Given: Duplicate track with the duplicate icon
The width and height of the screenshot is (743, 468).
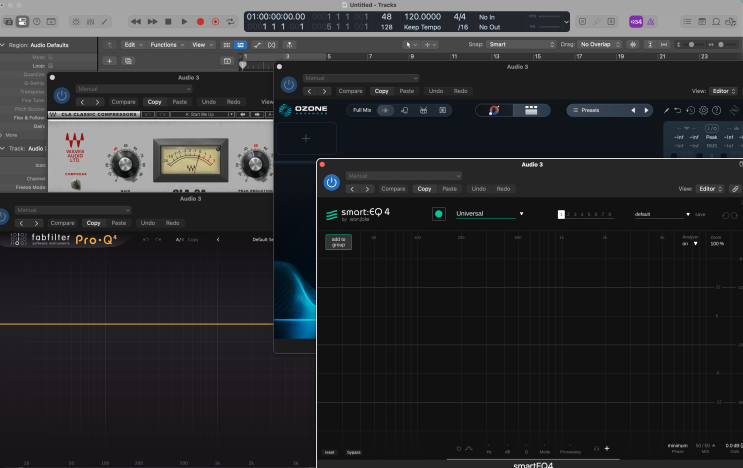Looking at the screenshot, I should (x=128, y=61).
